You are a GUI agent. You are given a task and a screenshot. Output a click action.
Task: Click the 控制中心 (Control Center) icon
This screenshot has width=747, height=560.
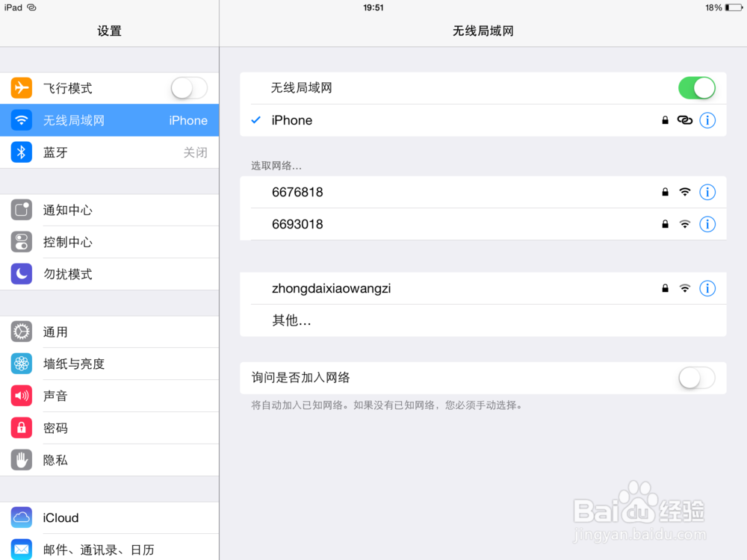pyautogui.click(x=21, y=242)
